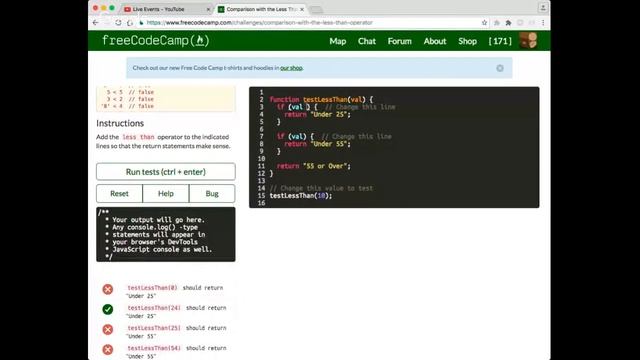Click the passed checkmark for testLessThan(24)
The height and width of the screenshot is (360, 640).
point(108,309)
